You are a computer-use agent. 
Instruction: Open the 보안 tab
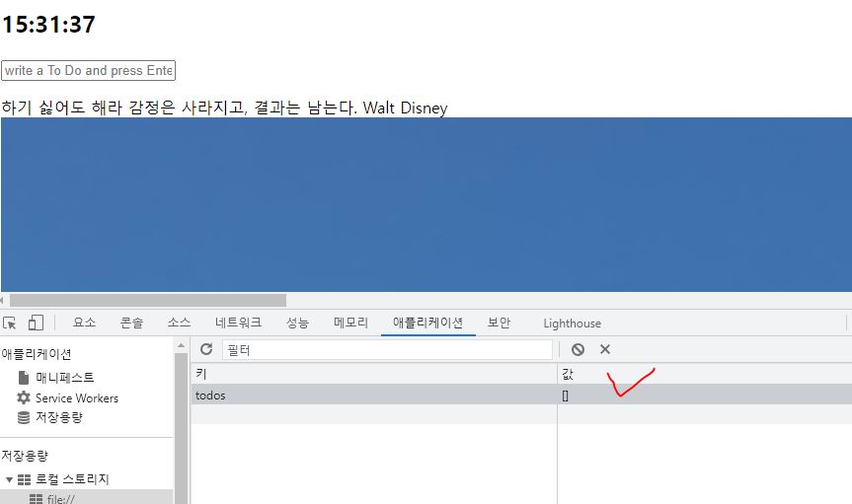pos(499,323)
